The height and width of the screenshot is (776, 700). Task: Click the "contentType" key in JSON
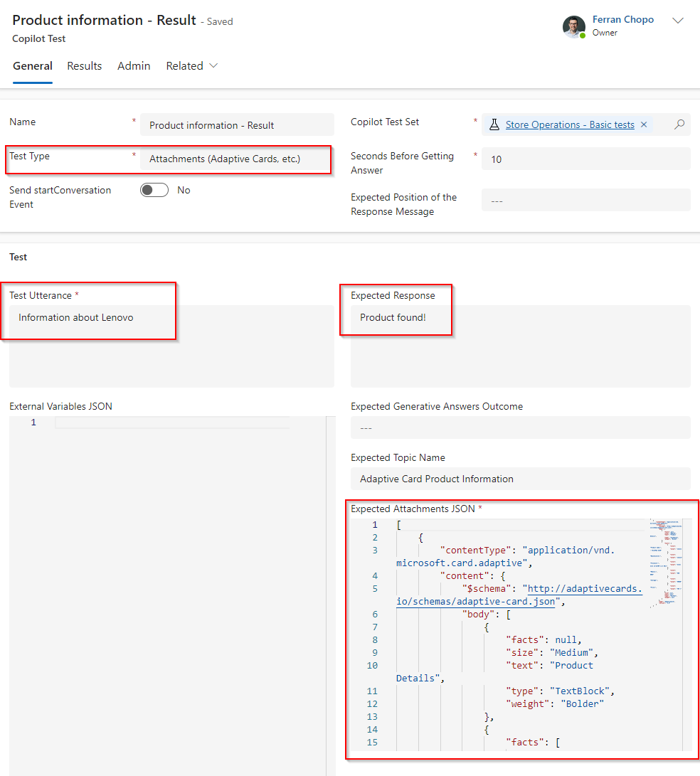tap(475, 551)
